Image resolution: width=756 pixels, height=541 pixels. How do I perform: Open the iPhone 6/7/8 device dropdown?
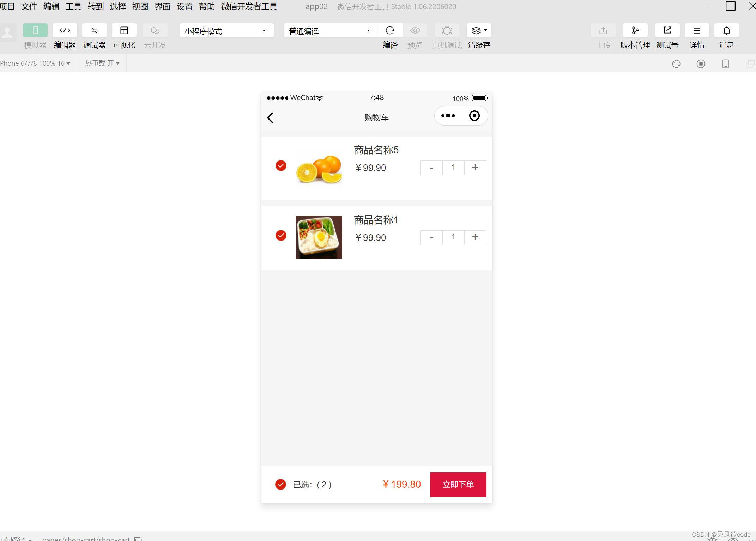pyautogui.click(x=35, y=63)
